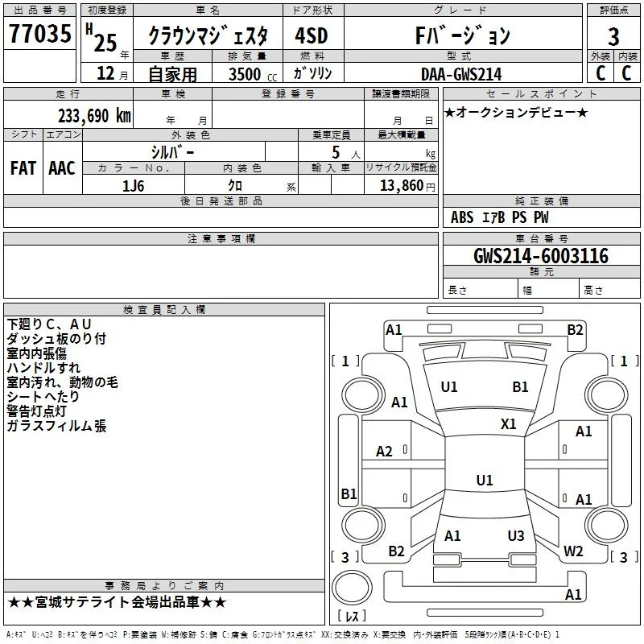Select the shift type FAT

[23, 168]
